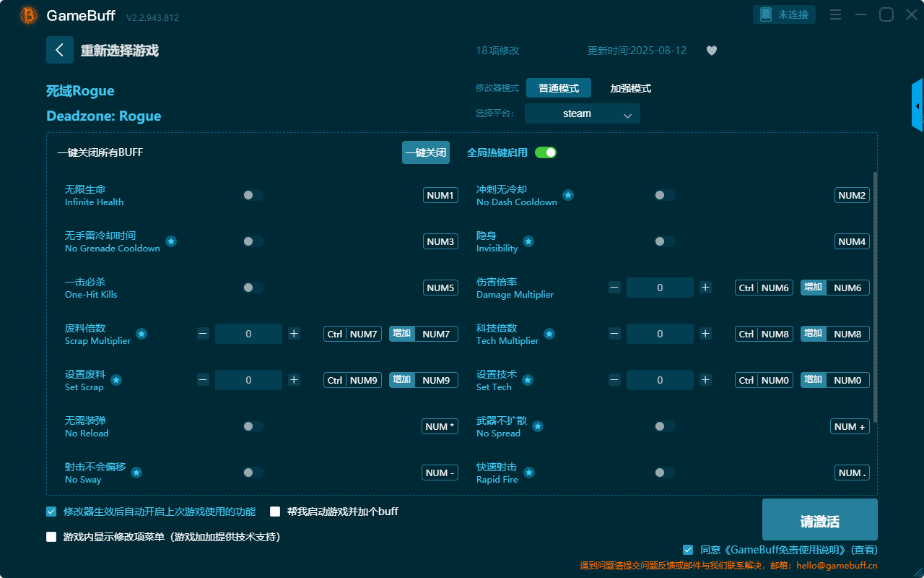The width and height of the screenshot is (924, 578).
Task: Click star icon next to No Spread
Action: 537,426
